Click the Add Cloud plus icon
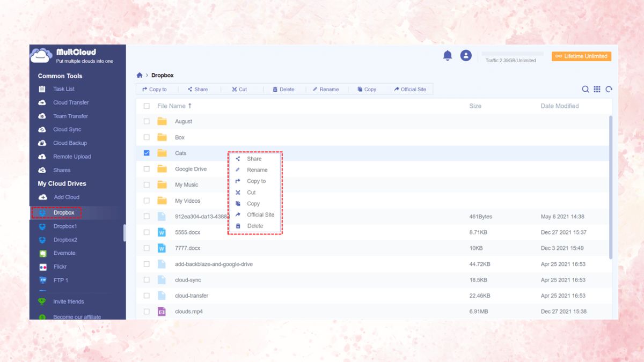The height and width of the screenshot is (362, 644). click(x=42, y=197)
